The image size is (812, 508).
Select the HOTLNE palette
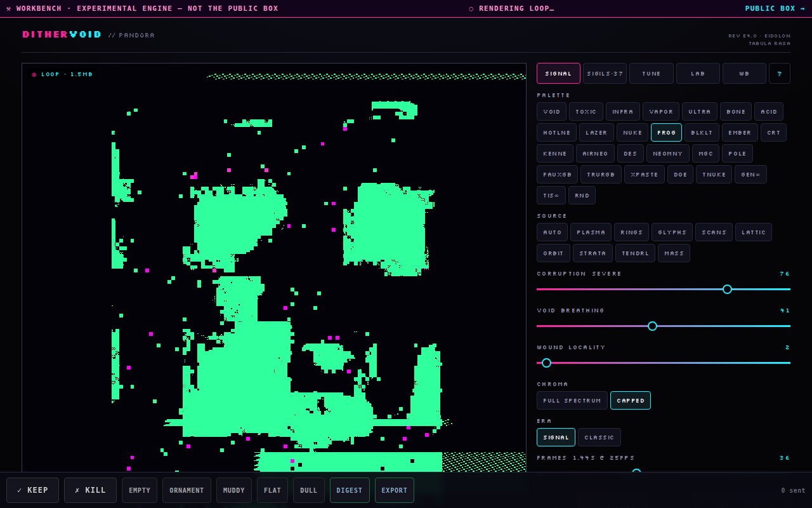point(556,133)
